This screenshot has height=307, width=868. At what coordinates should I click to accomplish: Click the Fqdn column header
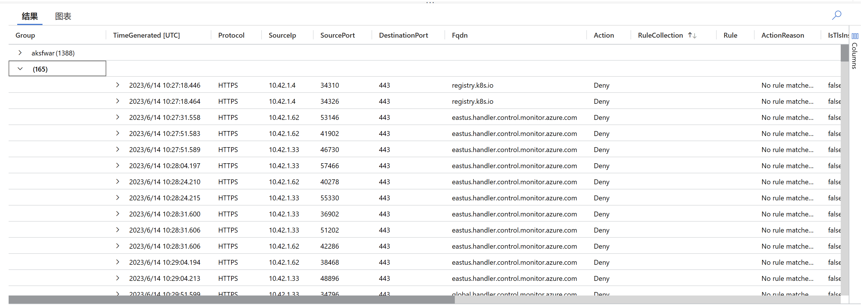(459, 35)
